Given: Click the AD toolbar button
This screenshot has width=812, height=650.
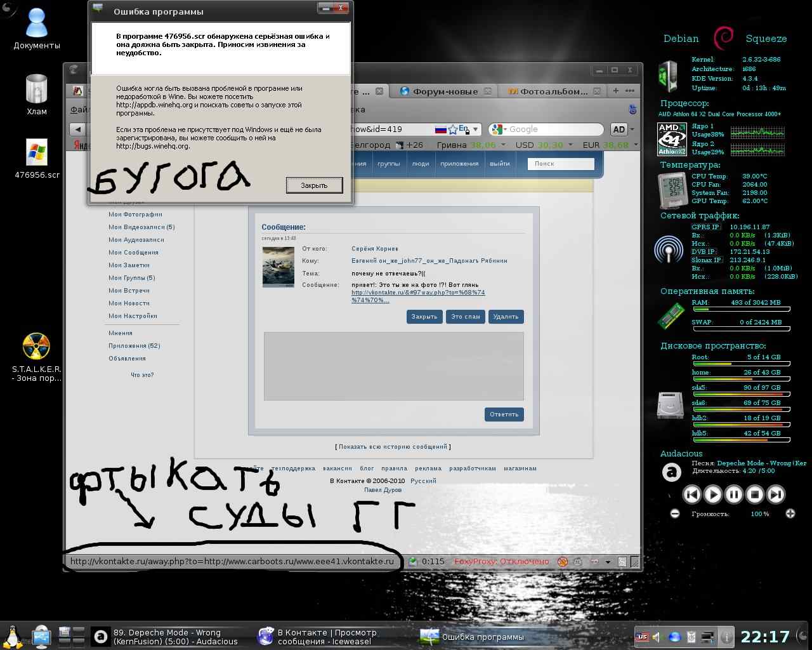Looking at the screenshot, I should (619, 129).
